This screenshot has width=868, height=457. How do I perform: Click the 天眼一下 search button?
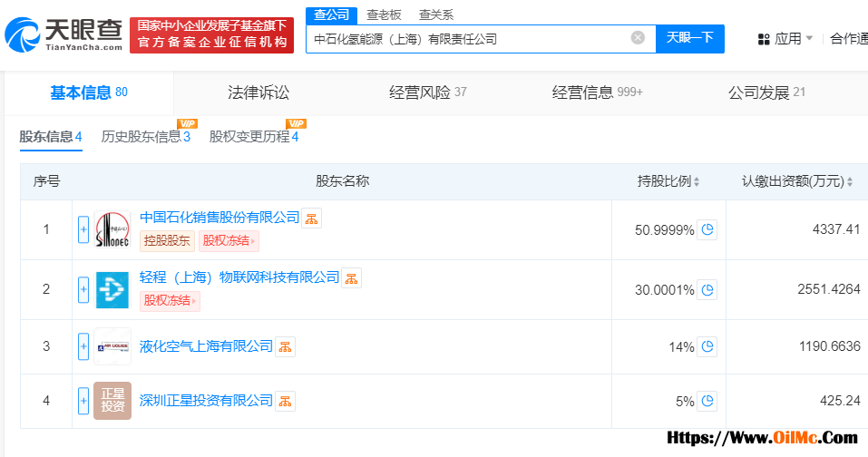[x=689, y=38]
